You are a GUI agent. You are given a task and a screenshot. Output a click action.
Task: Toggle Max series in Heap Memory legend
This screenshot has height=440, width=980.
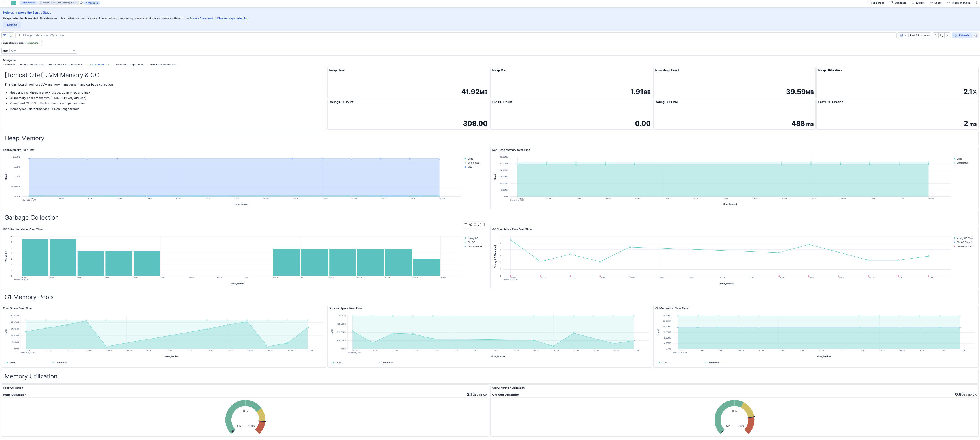470,167
